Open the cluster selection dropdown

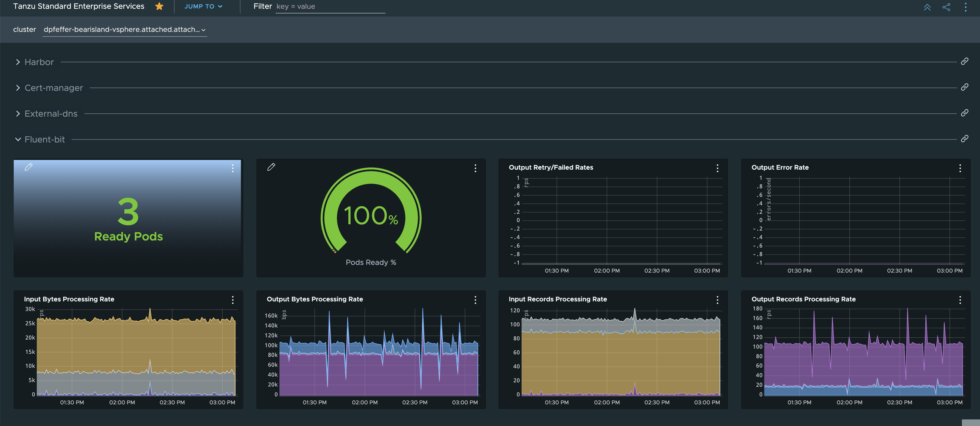[x=124, y=30]
